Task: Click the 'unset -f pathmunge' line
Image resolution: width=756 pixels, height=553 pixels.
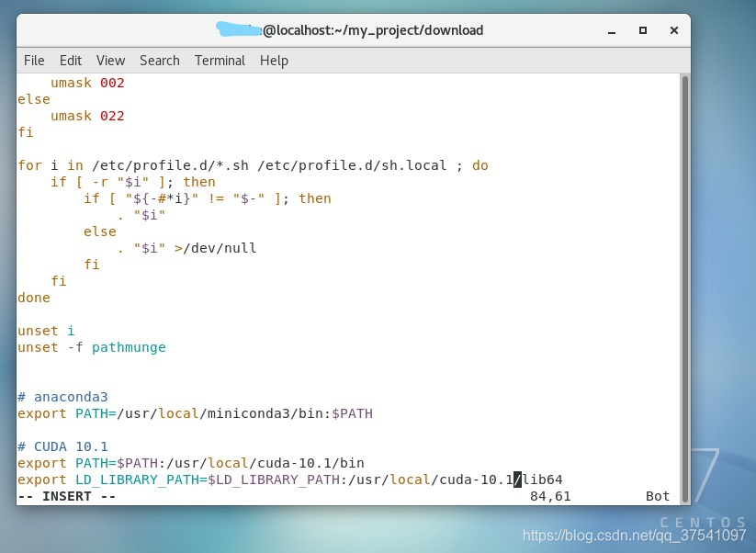Action: (92, 347)
